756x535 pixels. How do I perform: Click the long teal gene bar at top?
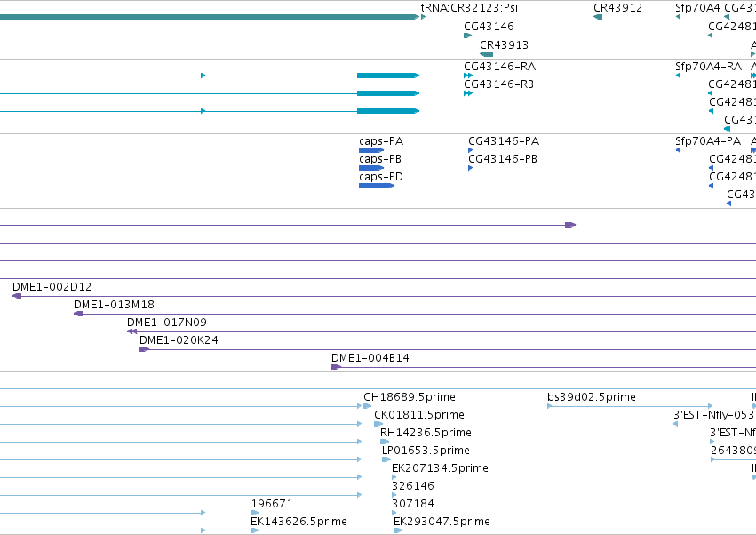[210, 17]
